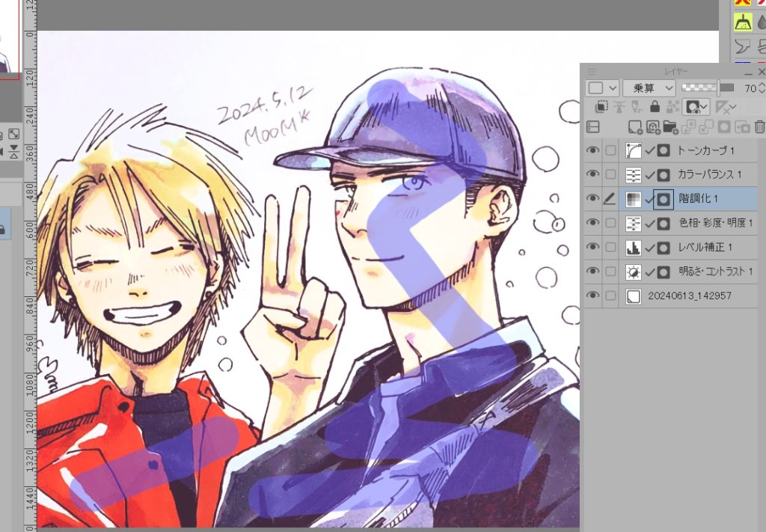Tick the checkbox beside カラーバランス 1 layer
This screenshot has height=532, width=766.
click(611, 174)
